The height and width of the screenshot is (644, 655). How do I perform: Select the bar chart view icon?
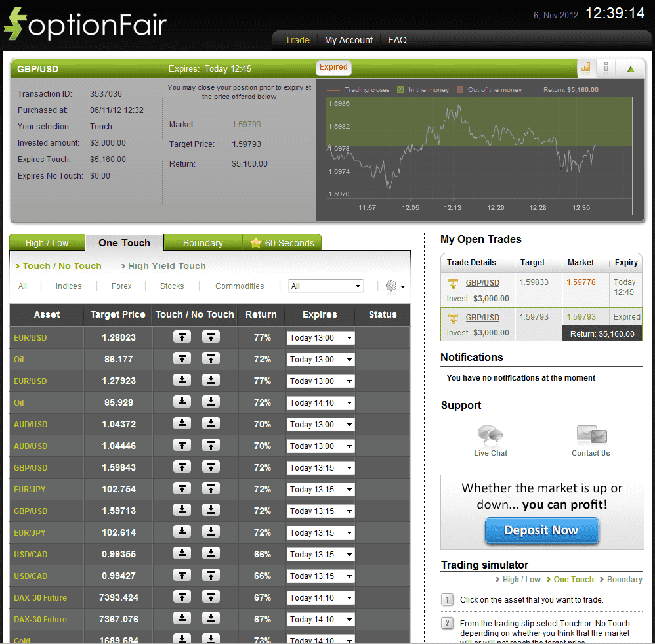pos(586,68)
